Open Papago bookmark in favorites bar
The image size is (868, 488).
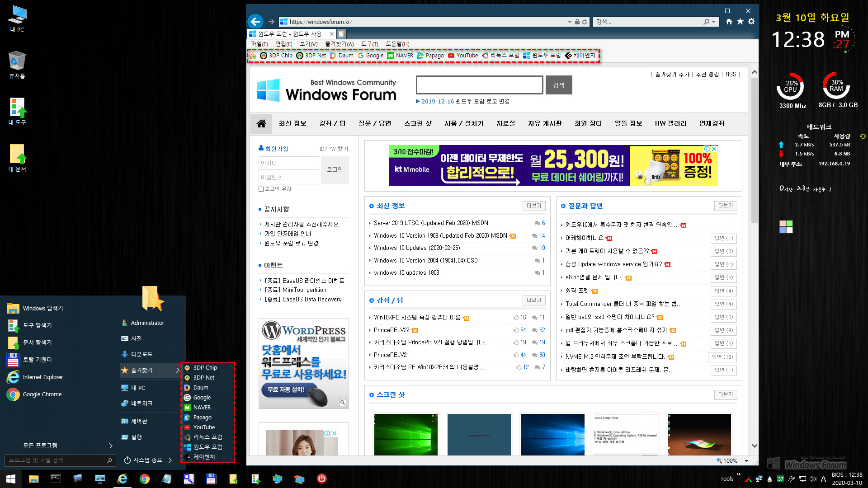(430, 56)
